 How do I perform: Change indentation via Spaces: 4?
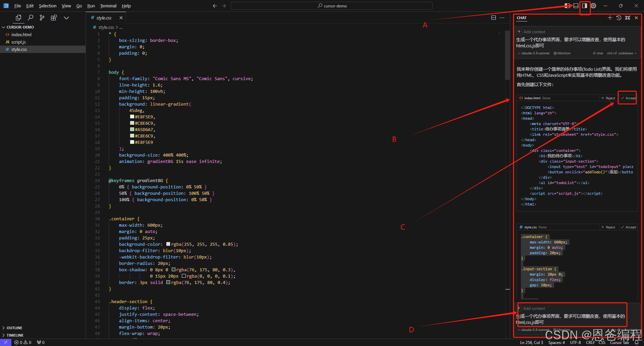click(x=557, y=342)
